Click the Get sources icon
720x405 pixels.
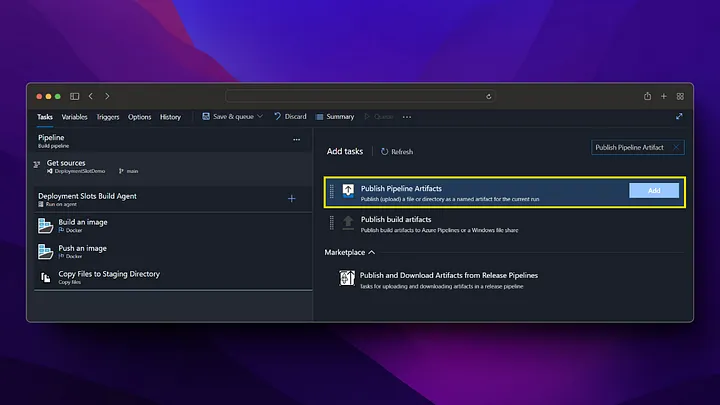coord(37,164)
